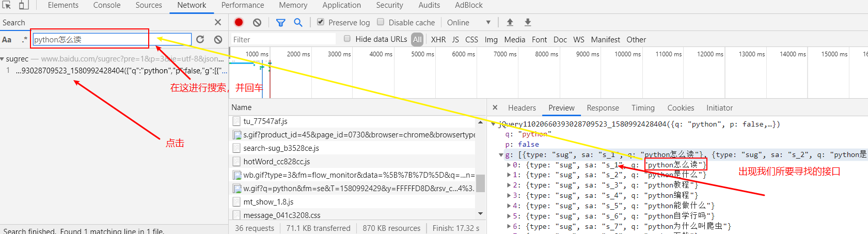868x234 pixels.
Task: Filter requests by Manifest
Action: [x=605, y=39]
